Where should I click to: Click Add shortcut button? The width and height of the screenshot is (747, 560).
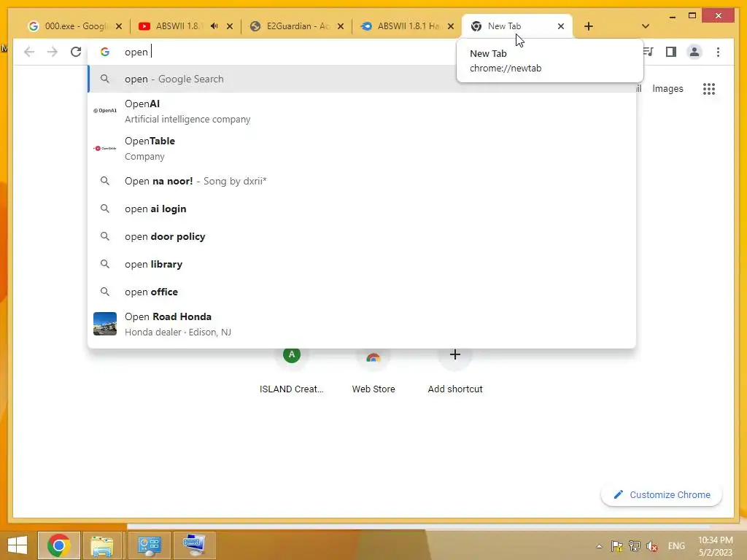455,371
